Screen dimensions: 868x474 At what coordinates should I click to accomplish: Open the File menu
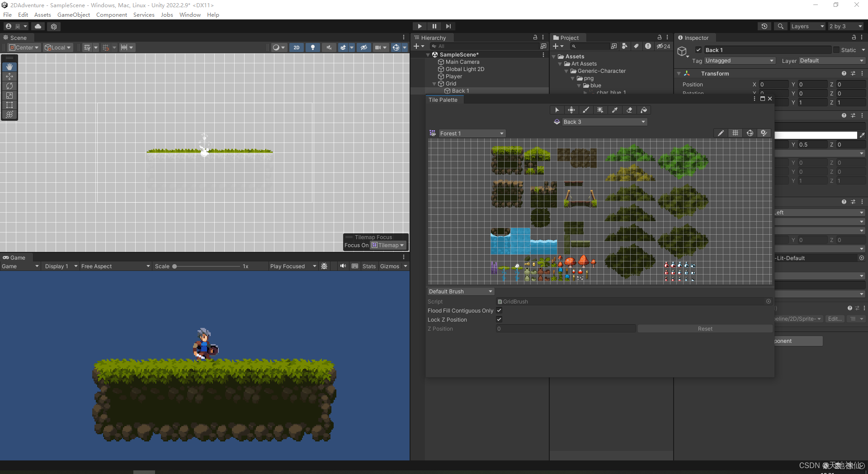tap(8, 15)
